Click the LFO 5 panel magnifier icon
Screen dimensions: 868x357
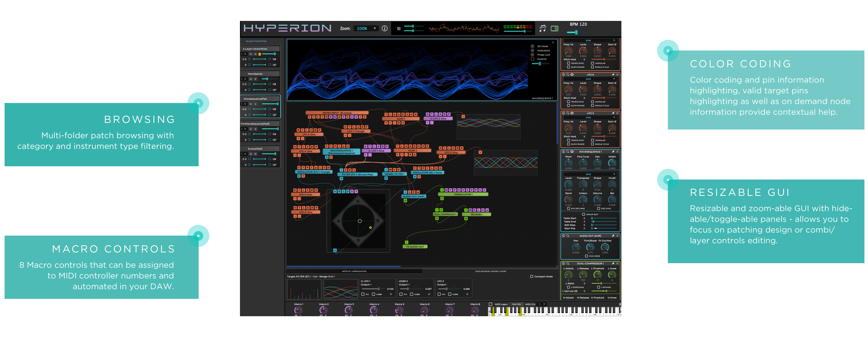pyautogui.click(x=568, y=113)
